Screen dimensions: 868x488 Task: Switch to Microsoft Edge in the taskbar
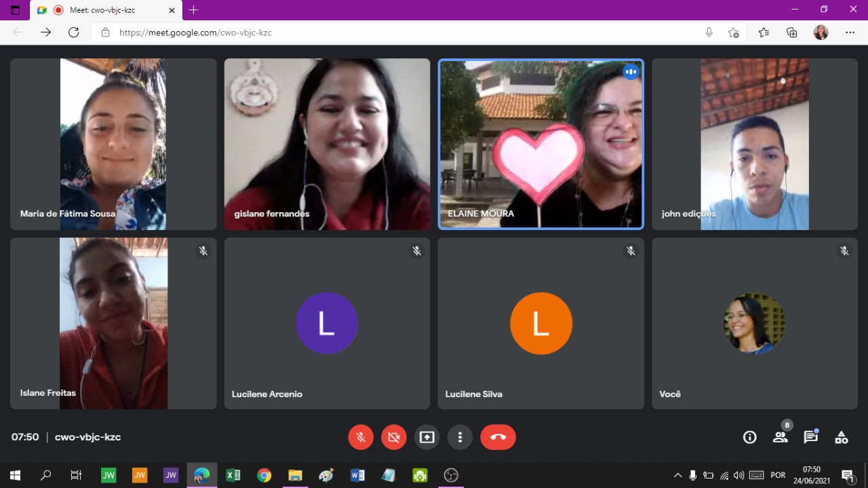pos(202,475)
